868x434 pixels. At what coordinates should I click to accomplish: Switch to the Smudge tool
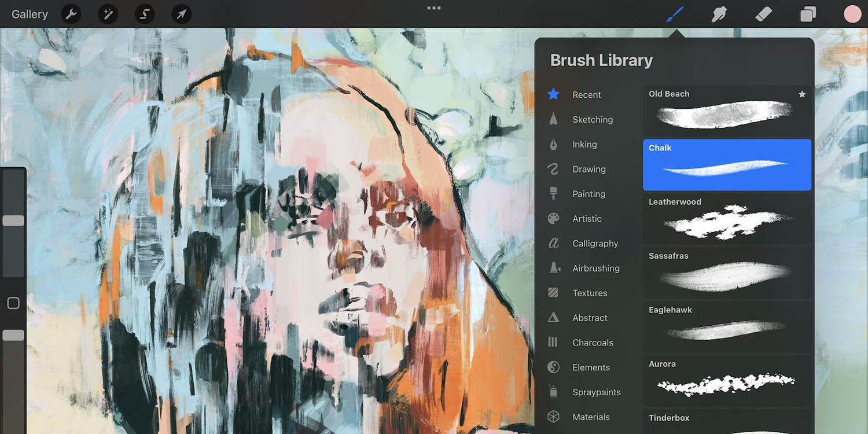(x=719, y=13)
